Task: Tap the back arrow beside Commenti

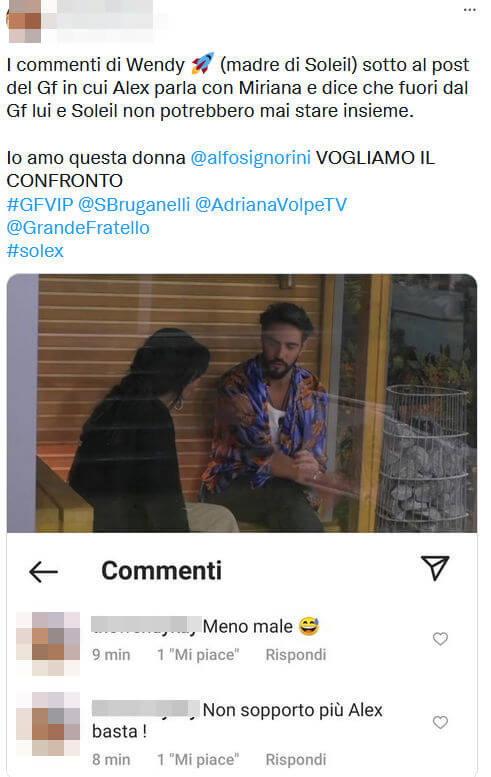Action: [x=43, y=571]
